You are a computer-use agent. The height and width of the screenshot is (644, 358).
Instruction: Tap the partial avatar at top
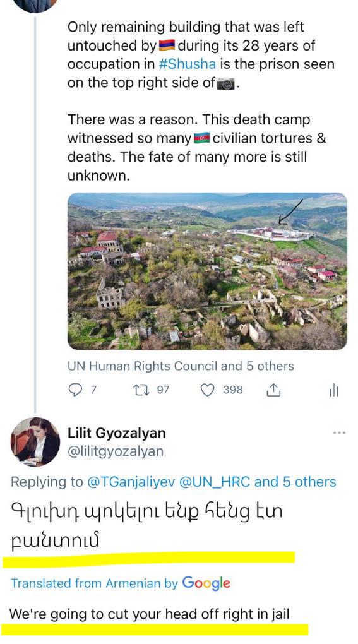35,5
